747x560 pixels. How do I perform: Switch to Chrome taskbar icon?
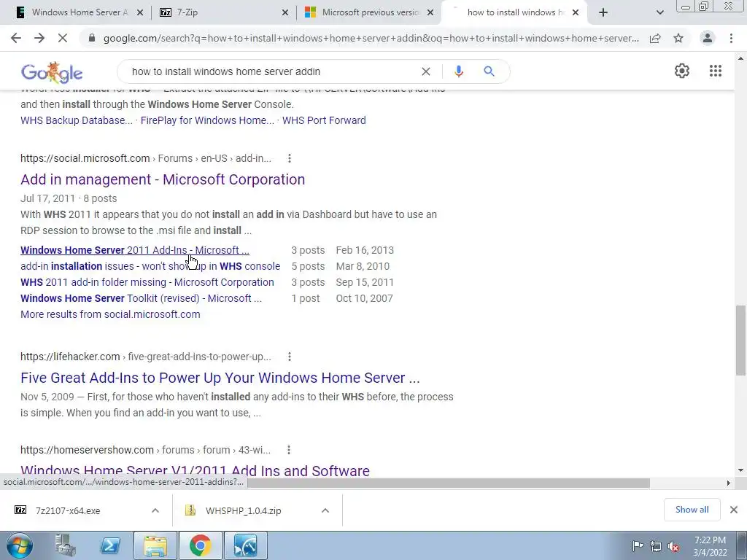201,545
